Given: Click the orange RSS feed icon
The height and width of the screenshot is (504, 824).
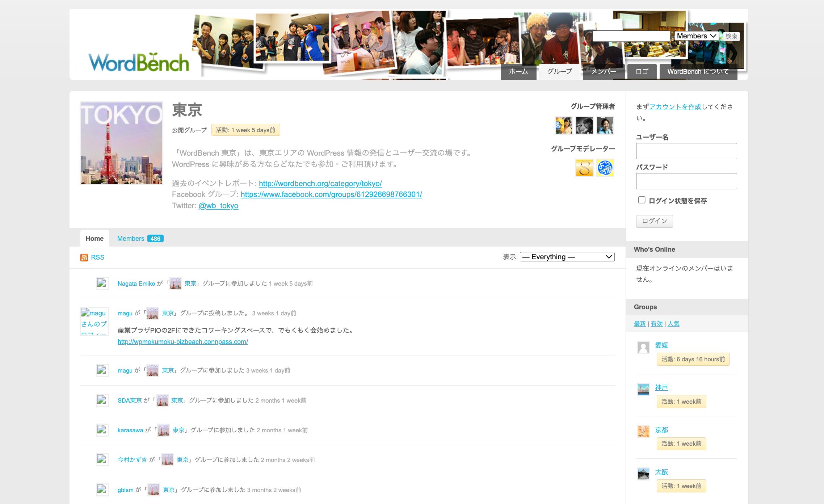Looking at the screenshot, I should tap(84, 257).
